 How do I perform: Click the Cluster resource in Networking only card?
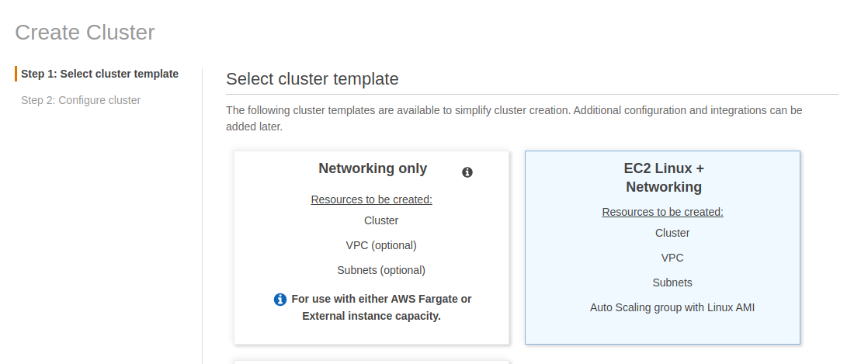[381, 220]
